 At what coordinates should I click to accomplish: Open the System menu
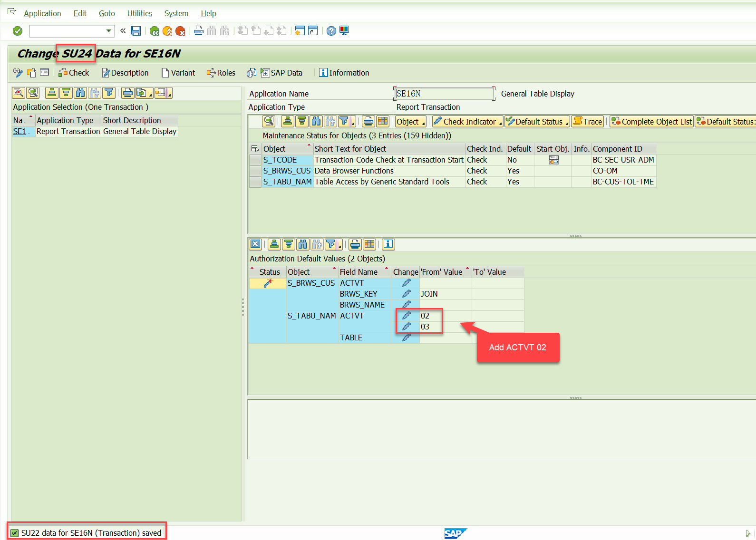coord(176,13)
